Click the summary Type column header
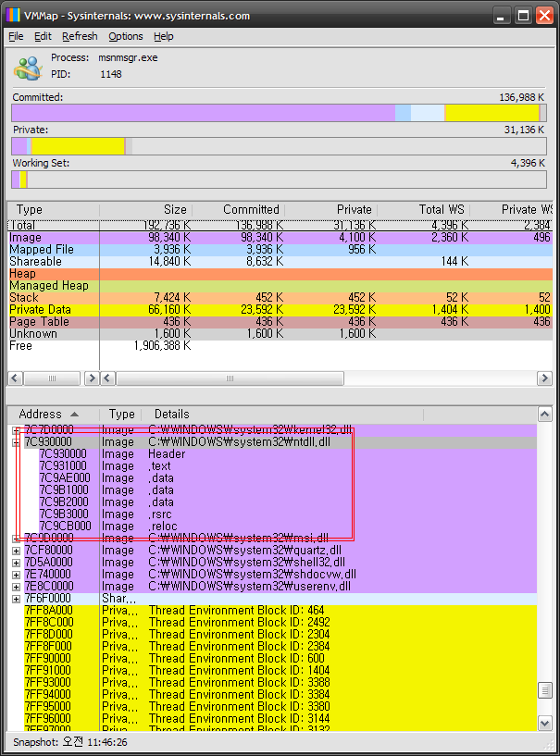 pyautogui.click(x=53, y=210)
